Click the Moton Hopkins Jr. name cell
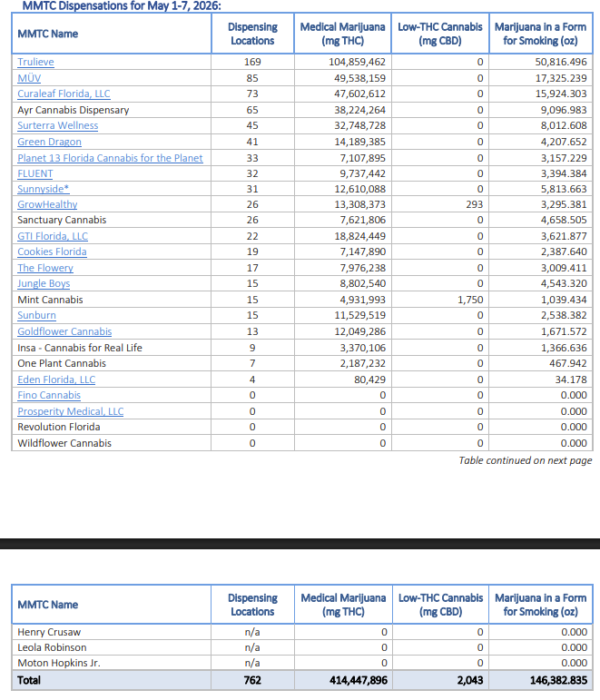The image size is (600, 700). click(x=112, y=663)
